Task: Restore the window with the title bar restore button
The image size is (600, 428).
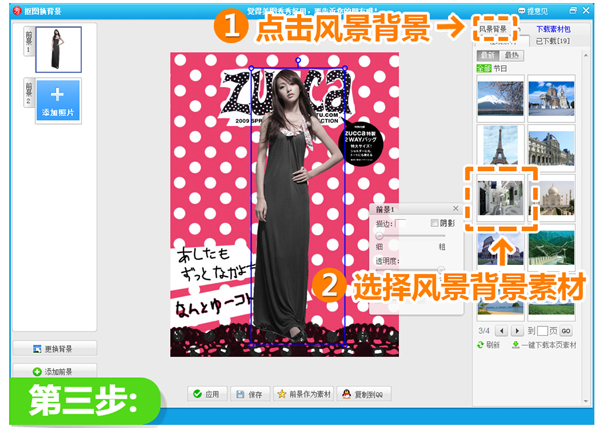Action: [573, 10]
